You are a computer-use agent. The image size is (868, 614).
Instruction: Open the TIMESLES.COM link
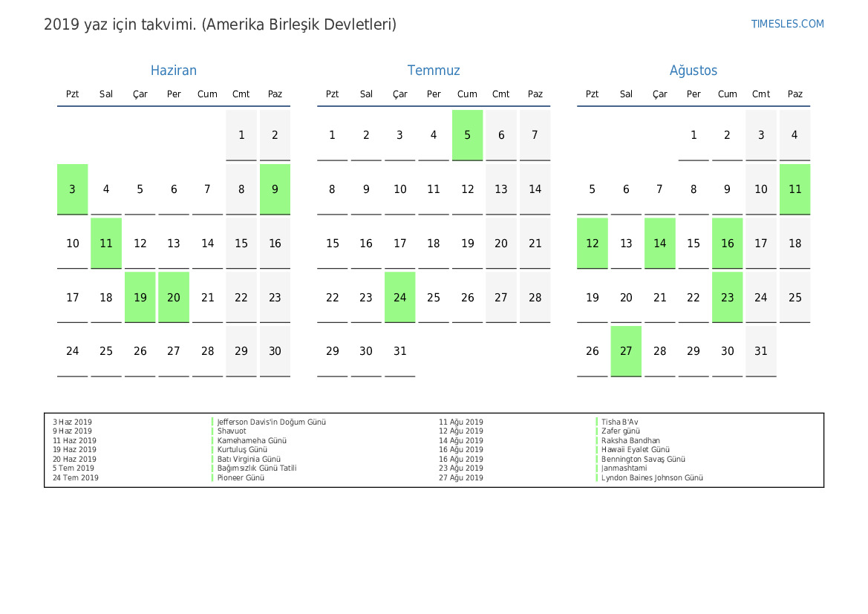pos(787,24)
